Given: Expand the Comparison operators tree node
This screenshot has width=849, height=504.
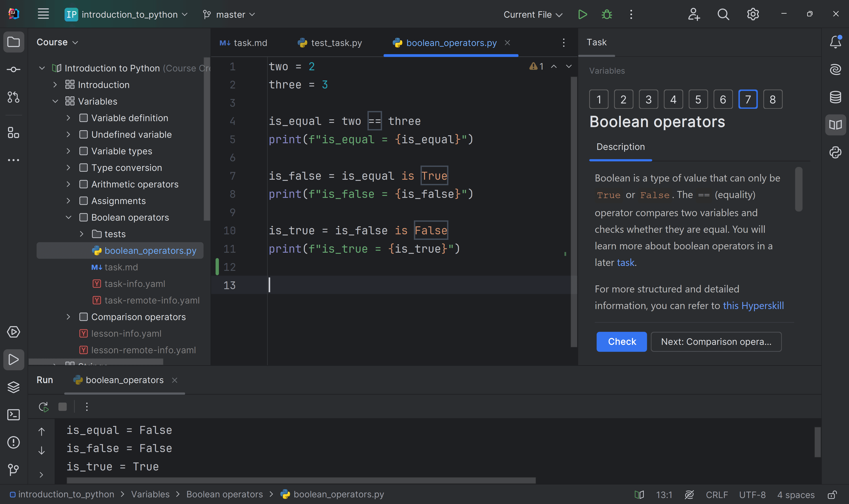Looking at the screenshot, I should (68, 317).
